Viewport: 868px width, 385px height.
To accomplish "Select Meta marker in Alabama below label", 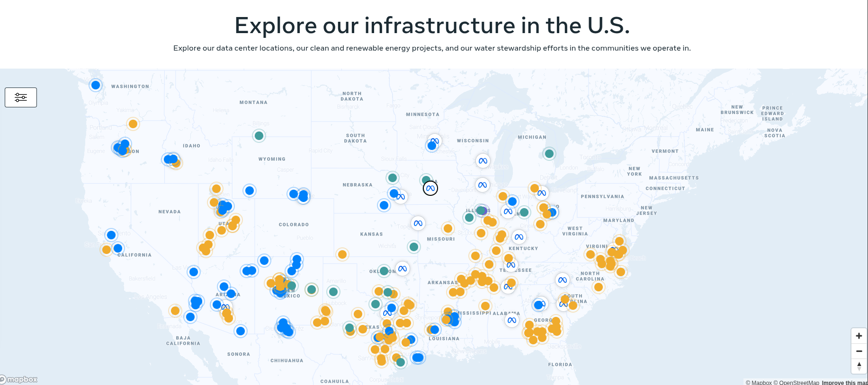I will pyautogui.click(x=511, y=320).
